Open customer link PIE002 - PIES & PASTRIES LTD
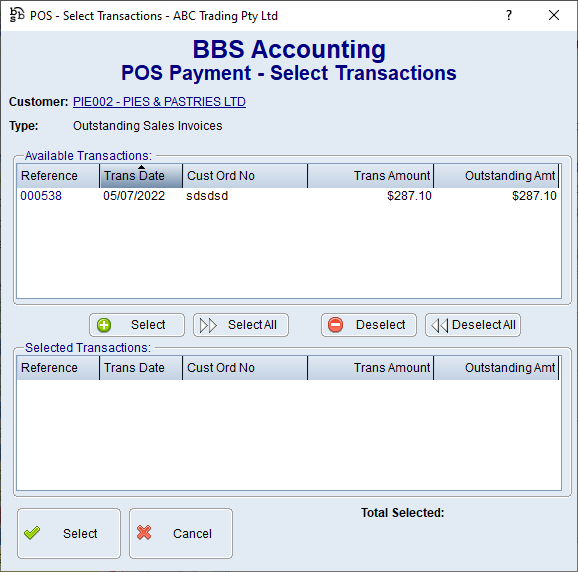Image resolution: width=578 pixels, height=572 pixels. (159, 102)
